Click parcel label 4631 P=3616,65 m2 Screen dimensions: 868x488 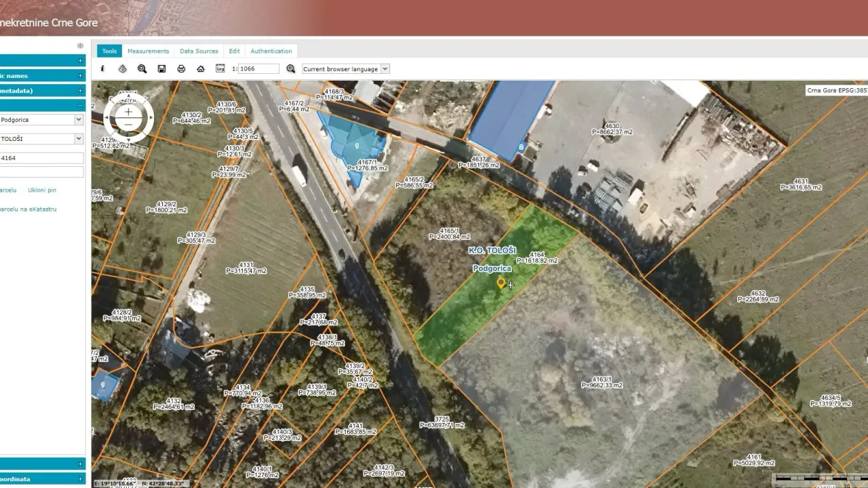click(x=801, y=184)
